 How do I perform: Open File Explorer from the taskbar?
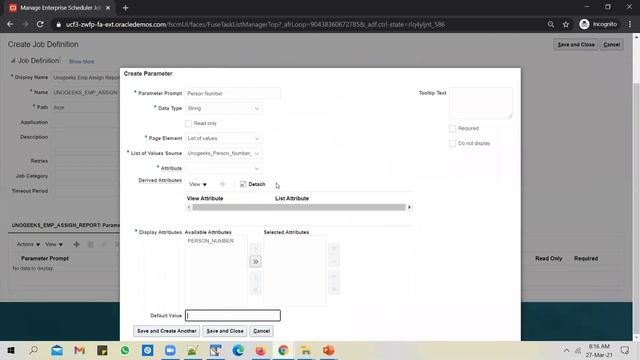coord(306,351)
